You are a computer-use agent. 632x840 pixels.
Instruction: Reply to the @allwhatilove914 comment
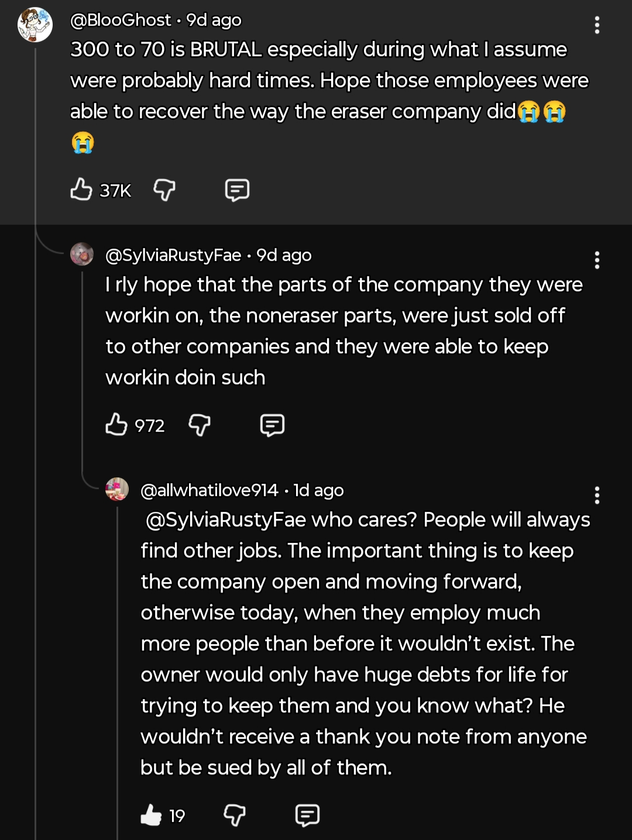coord(307,815)
